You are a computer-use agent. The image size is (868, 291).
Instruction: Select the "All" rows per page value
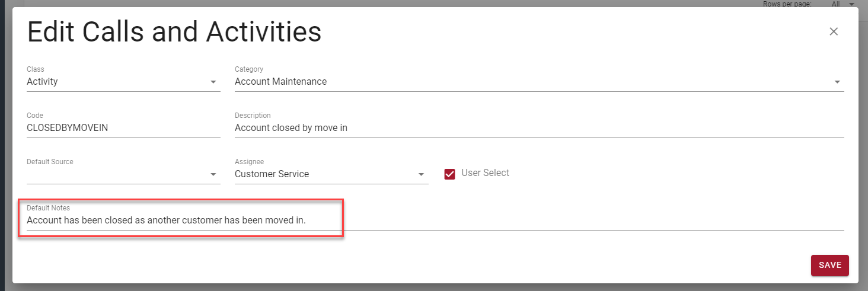pyautogui.click(x=836, y=4)
